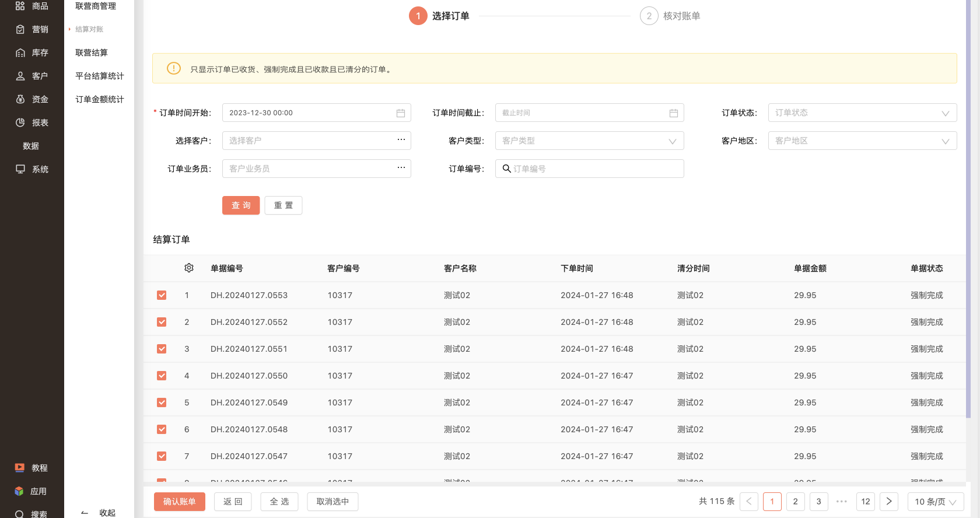
Task: Select 联营结算 menu item
Action: [x=92, y=52]
